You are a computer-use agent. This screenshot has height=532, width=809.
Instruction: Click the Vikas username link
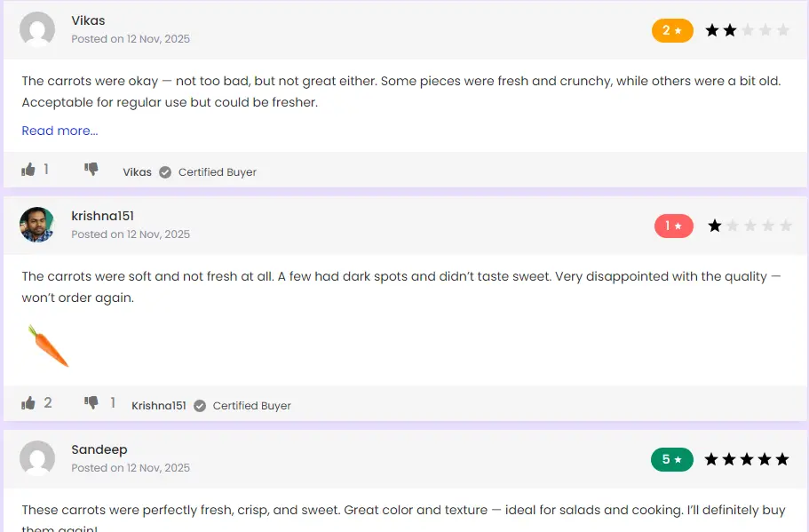click(x=88, y=20)
